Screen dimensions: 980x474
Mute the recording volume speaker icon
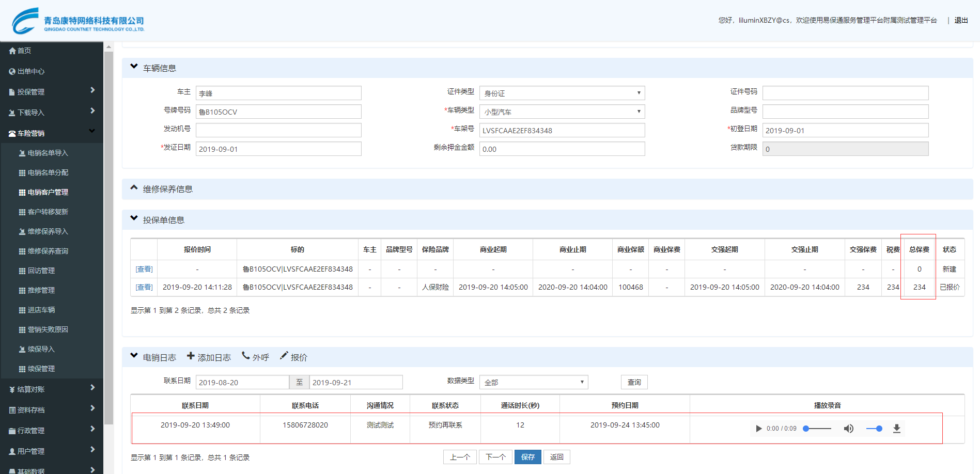point(848,429)
